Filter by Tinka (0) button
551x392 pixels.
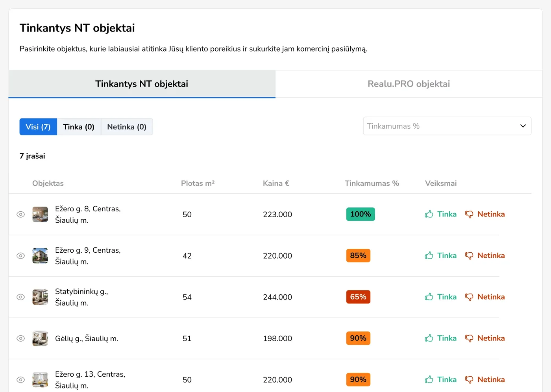click(79, 127)
